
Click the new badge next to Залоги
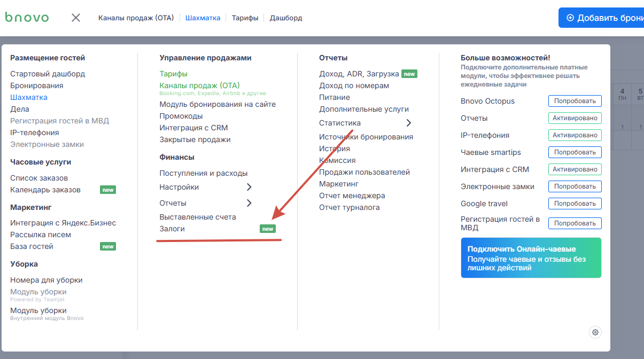[267, 229]
